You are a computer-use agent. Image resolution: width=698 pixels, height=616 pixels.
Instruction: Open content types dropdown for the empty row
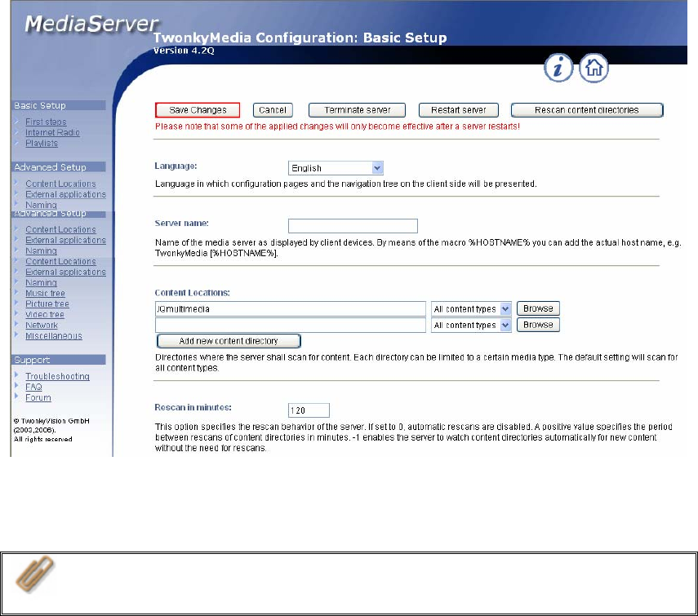471,325
